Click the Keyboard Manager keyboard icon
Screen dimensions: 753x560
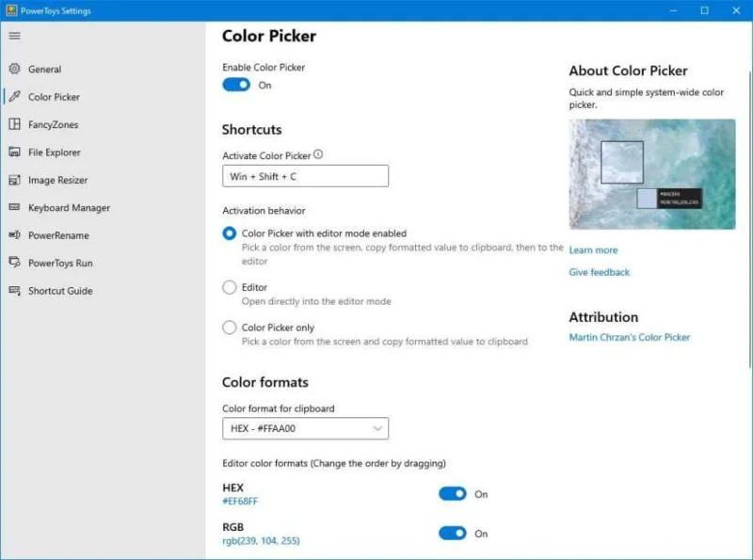(x=14, y=207)
